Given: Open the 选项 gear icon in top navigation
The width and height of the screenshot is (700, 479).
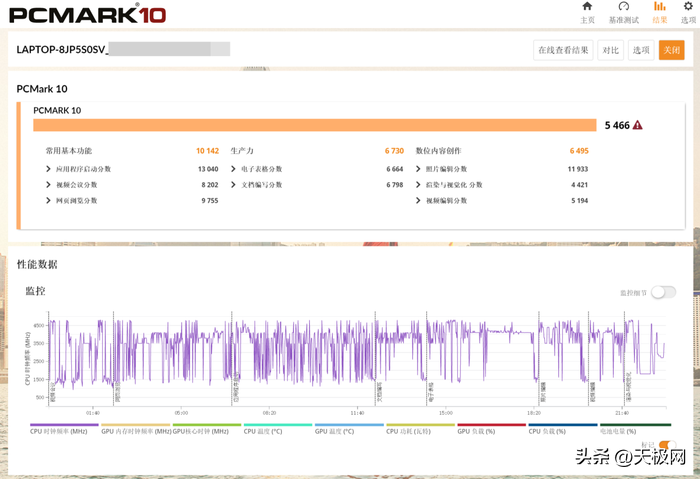Looking at the screenshot, I should click(x=688, y=7).
